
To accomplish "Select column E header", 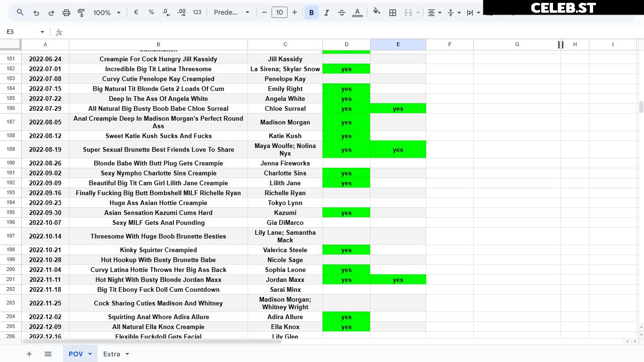I will 398,44.
